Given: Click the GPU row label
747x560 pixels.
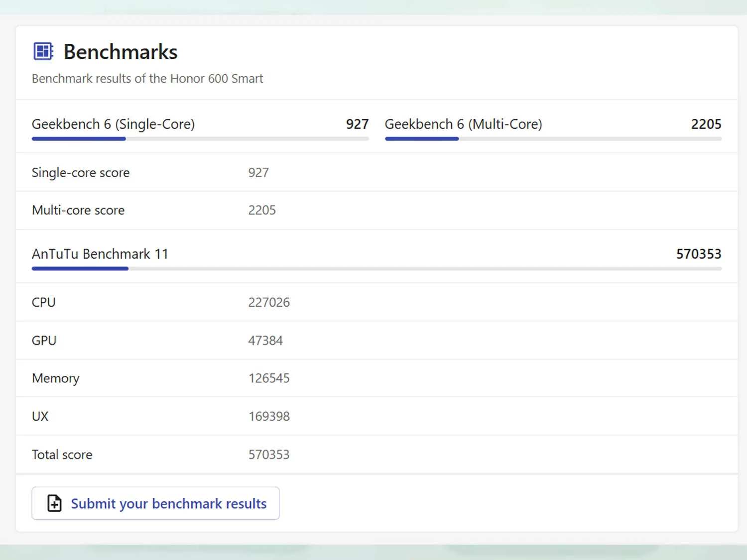Looking at the screenshot, I should pos(44,340).
